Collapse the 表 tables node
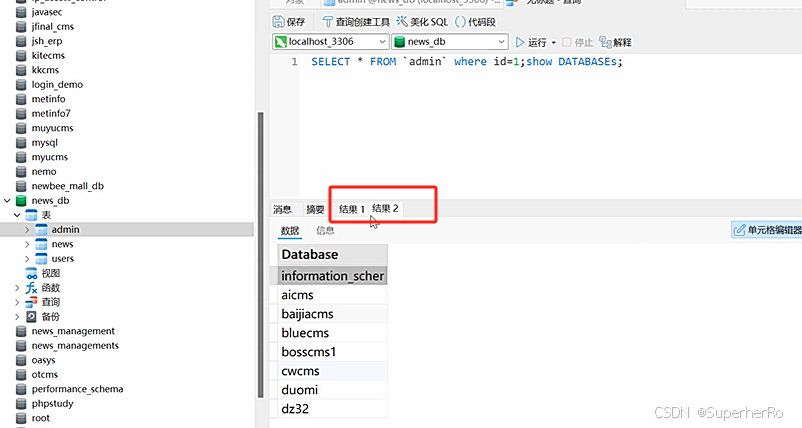The height and width of the screenshot is (428, 802). tap(17, 215)
